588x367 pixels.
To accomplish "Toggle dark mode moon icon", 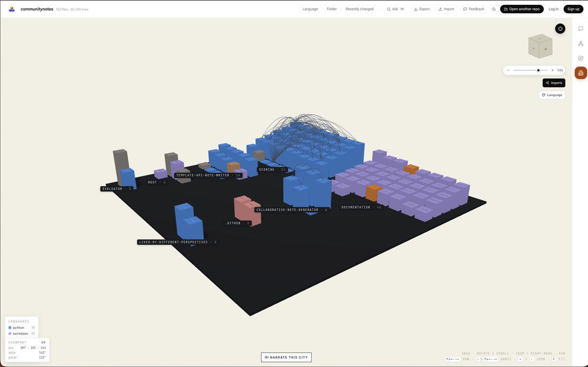I will click(x=493, y=9).
